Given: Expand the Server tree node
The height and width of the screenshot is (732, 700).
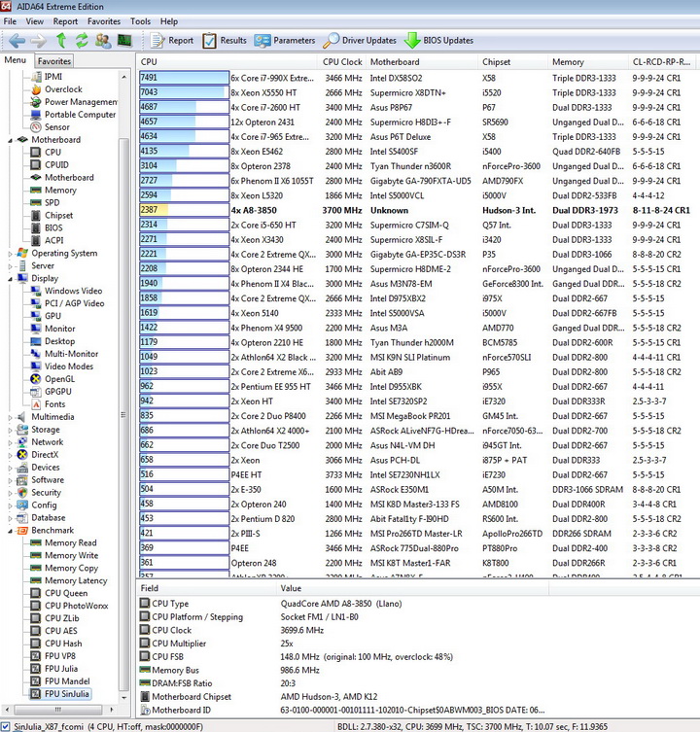Looking at the screenshot, I should pos(11,266).
